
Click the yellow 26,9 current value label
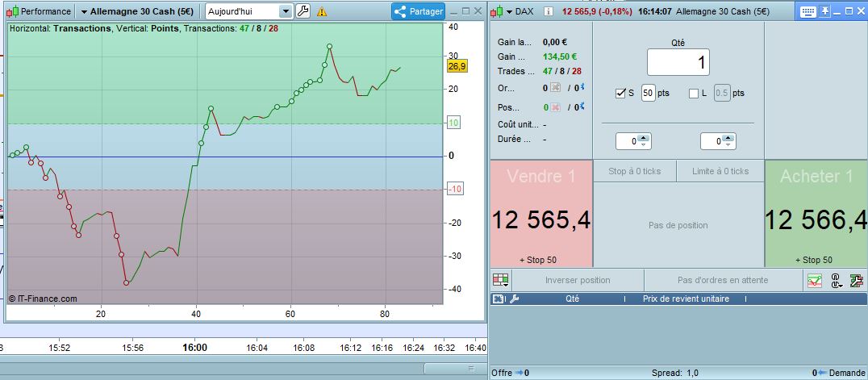457,66
